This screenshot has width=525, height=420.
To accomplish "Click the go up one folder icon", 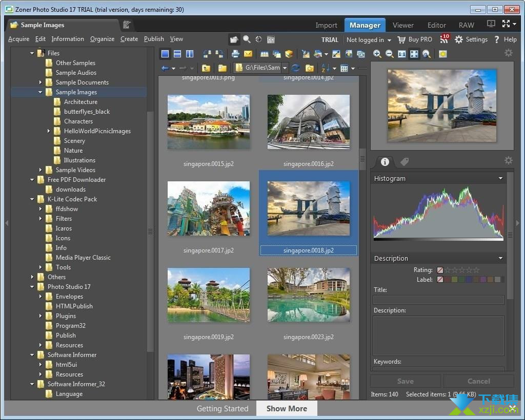I will (206, 68).
